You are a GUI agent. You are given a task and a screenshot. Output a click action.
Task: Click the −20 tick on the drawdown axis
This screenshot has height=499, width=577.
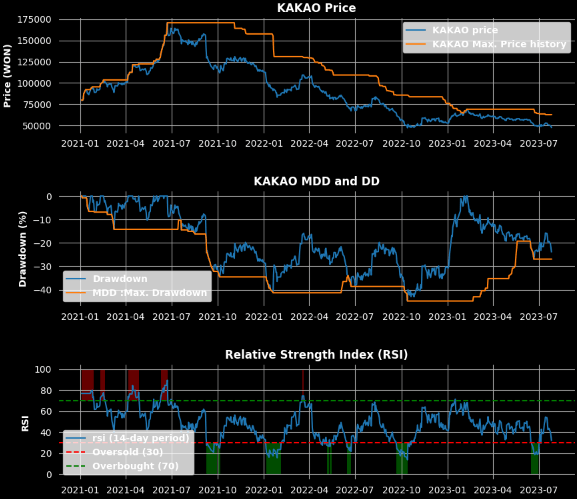43,243
